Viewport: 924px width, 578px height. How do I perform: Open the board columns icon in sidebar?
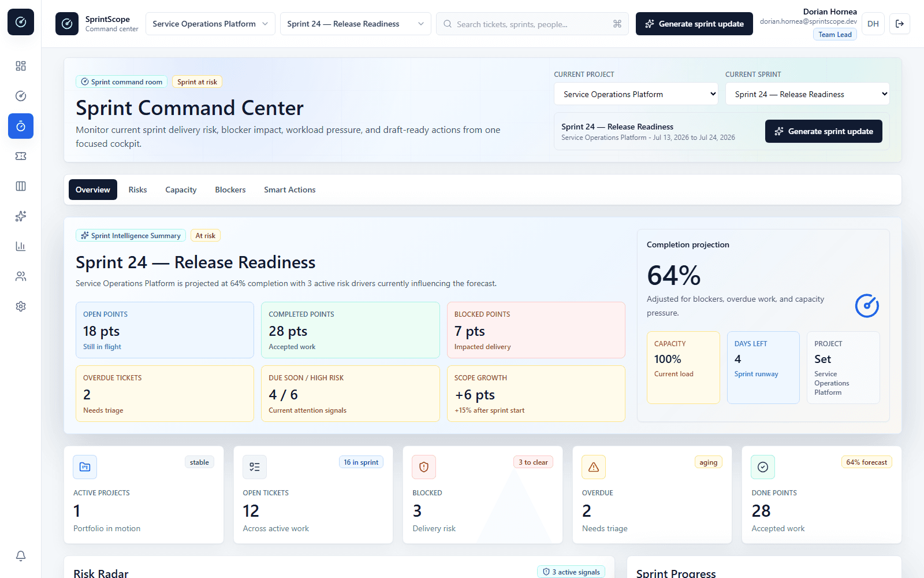click(21, 186)
